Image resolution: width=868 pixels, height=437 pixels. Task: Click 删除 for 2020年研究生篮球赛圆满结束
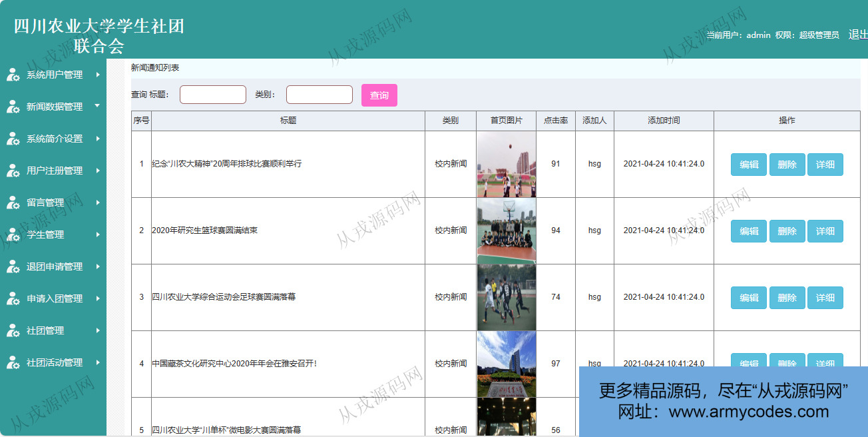tap(787, 231)
